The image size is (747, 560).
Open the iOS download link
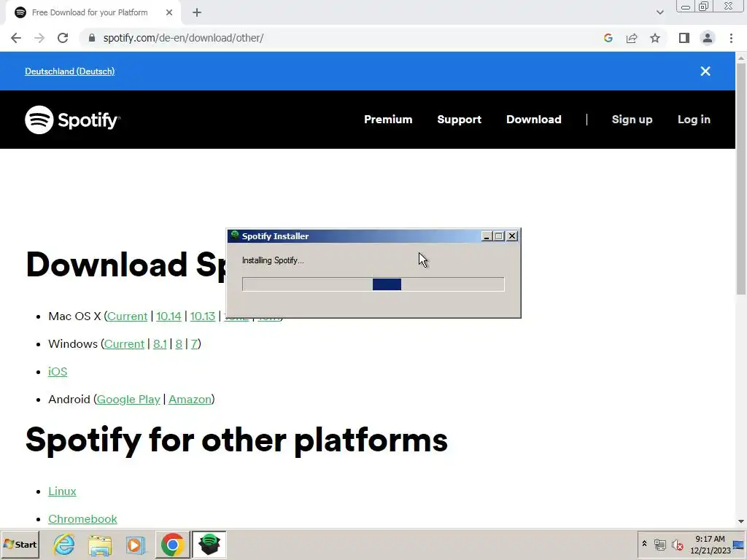58,371
